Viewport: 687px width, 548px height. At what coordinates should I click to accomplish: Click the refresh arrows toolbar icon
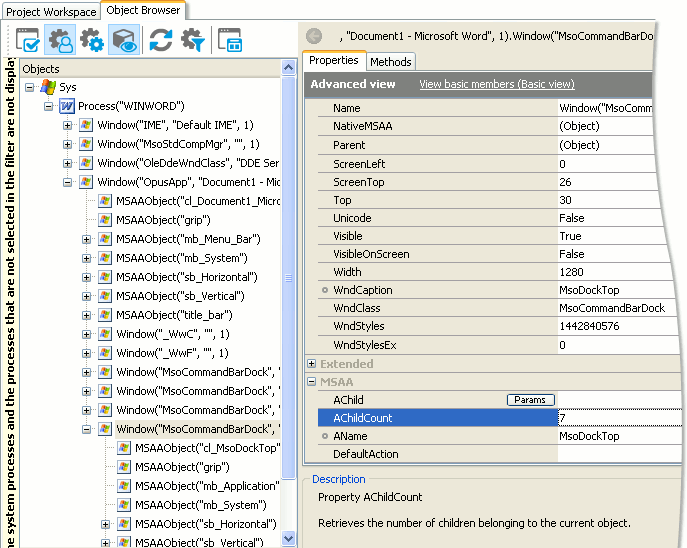pyautogui.click(x=161, y=40)
